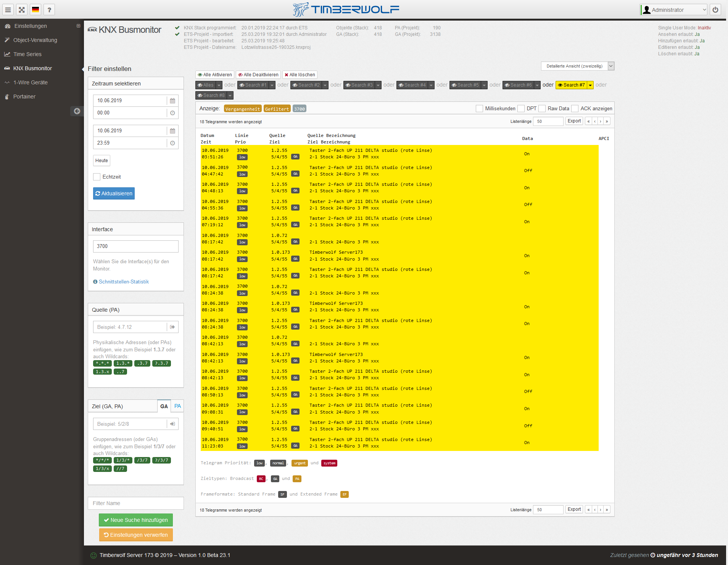Open start date calendar icon

[x=172, y=101]
